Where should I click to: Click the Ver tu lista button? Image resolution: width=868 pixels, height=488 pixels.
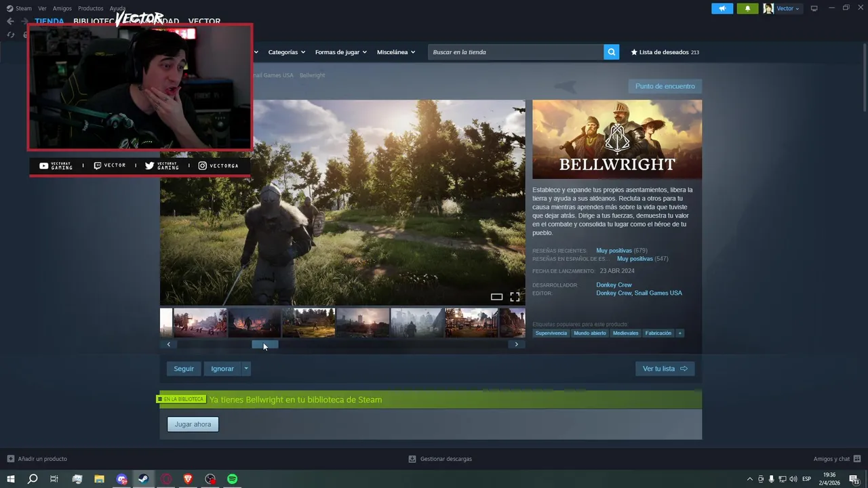(x=665, y=369)
